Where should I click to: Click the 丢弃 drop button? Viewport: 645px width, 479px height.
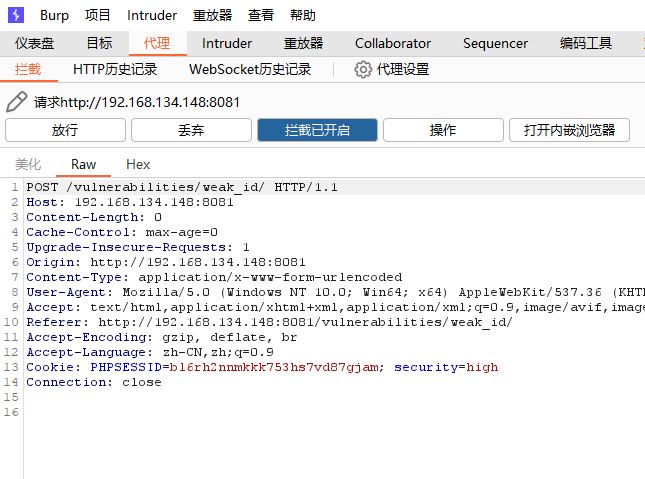point(191,130)
